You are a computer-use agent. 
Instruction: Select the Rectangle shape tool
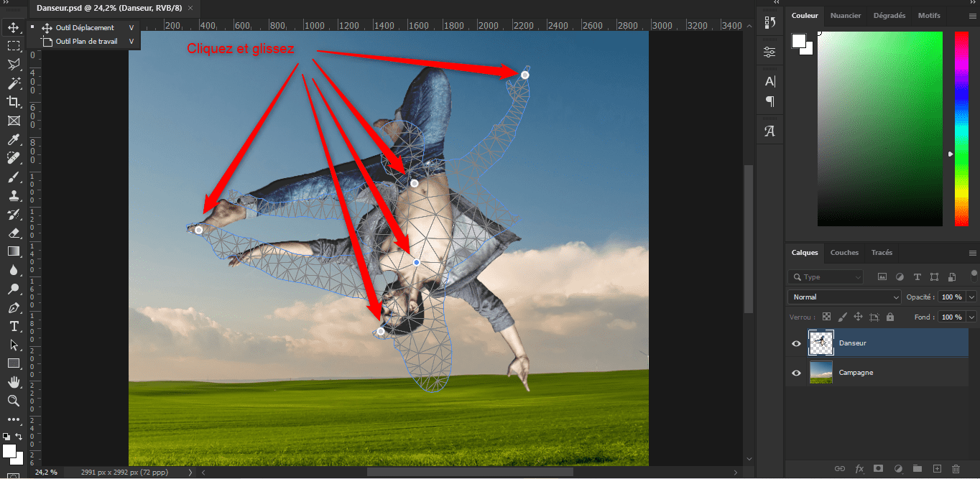(x=13, y=363)
